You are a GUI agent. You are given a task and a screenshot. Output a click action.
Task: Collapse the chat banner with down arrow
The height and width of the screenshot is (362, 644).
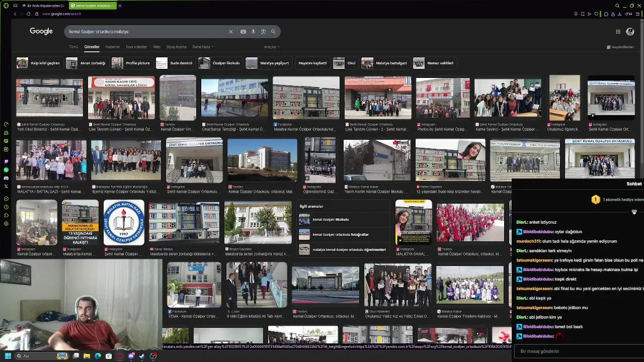point(634,212)
